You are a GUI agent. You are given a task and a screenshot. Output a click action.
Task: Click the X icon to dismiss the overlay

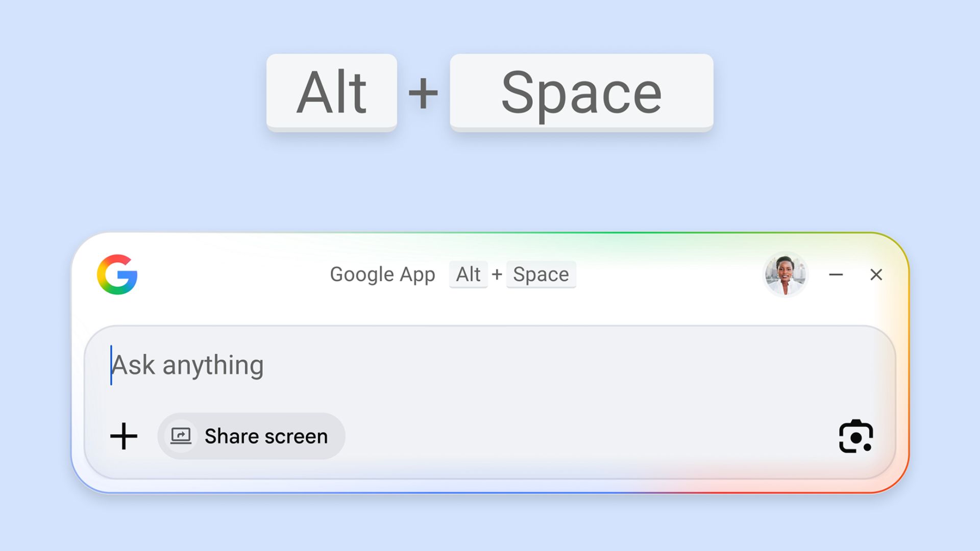pyautogui.click(x=876, y=275)
